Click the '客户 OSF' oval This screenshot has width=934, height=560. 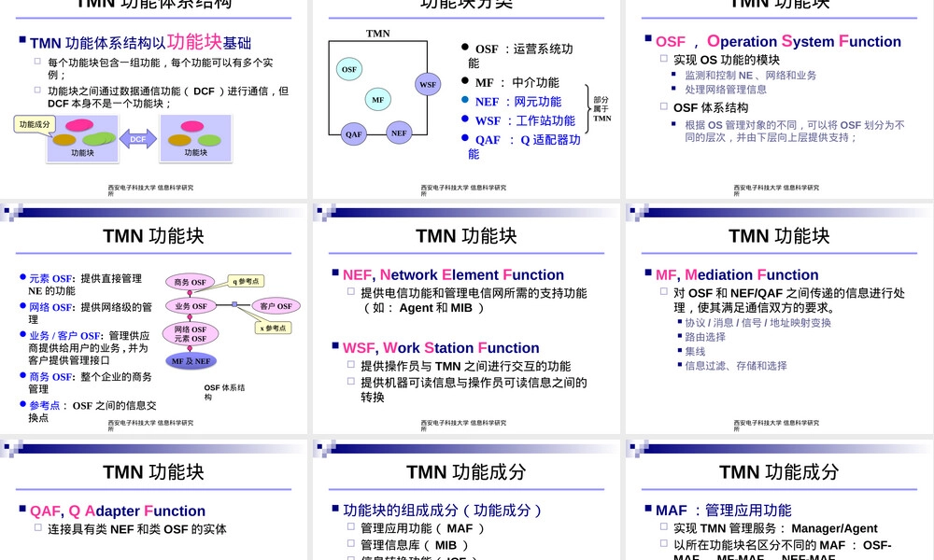(x=276, y=306)
